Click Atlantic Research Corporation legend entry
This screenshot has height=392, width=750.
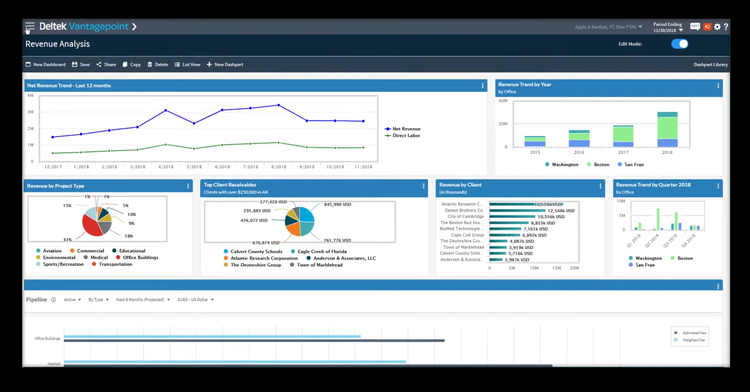[261, 258]
